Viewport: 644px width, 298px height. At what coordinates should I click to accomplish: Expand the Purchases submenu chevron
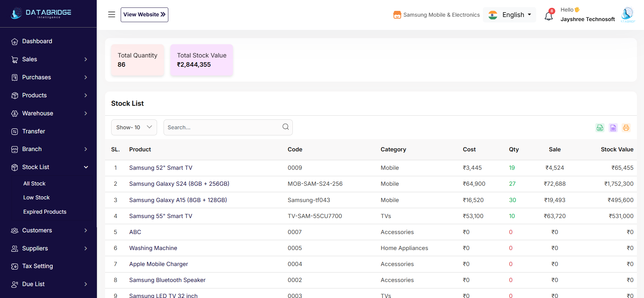86,77
